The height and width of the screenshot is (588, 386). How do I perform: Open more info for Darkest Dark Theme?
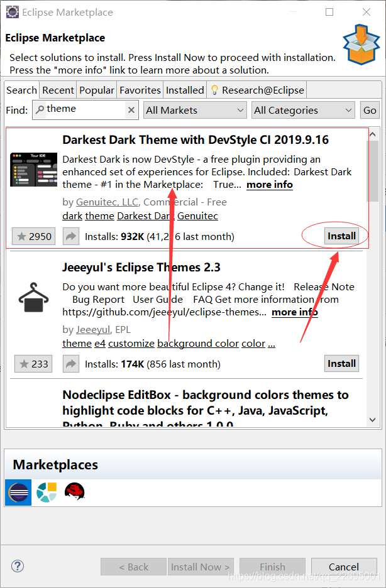point(270,185)
